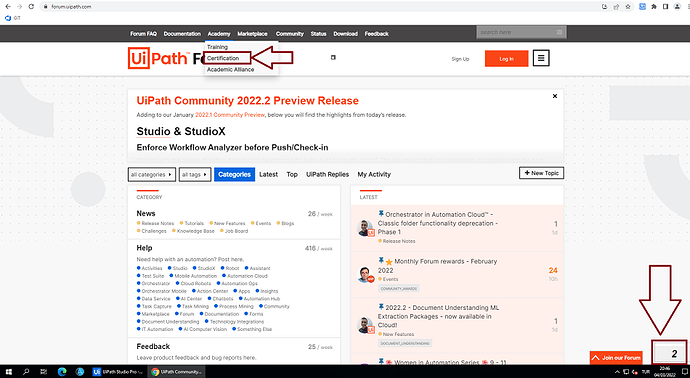
Task: Click the search icon in the forum search box
Action: 559,32
